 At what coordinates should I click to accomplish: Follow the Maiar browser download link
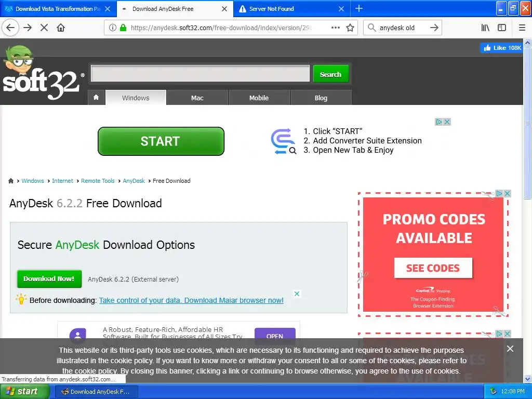[x=191, y=300]
